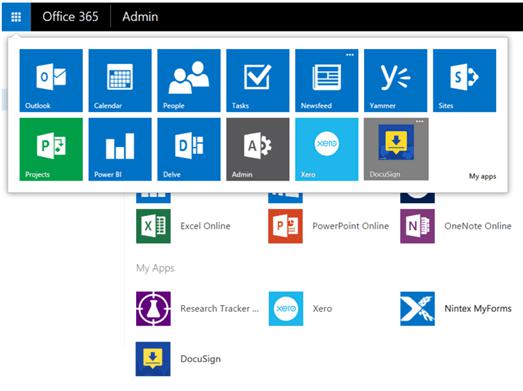Follow the My apps link
The image size is (523, 391).
coord(482,176)
